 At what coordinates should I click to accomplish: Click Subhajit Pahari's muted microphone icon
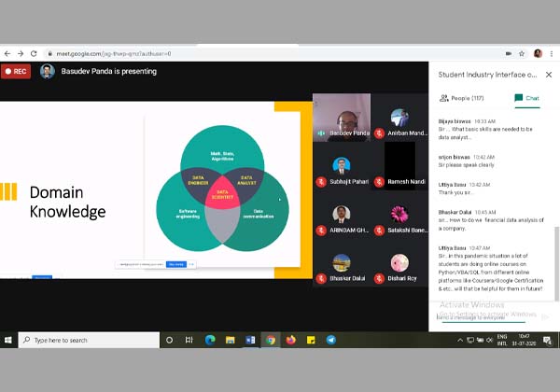coord(321,180)
